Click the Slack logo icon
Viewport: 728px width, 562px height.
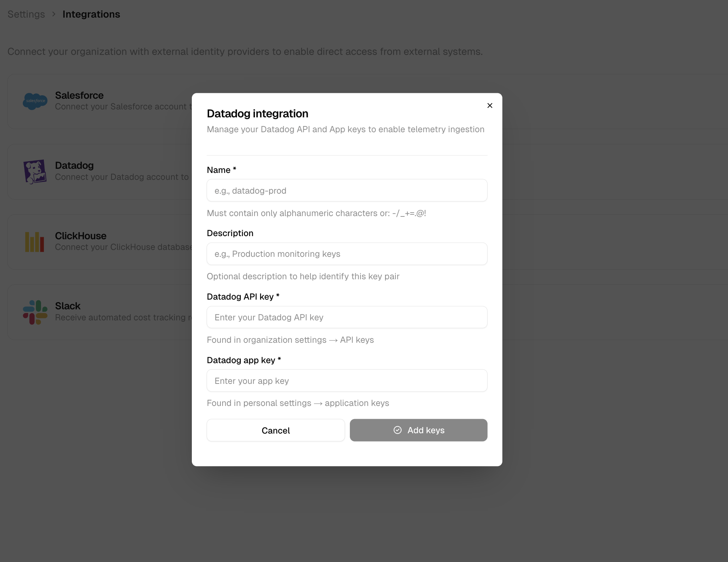(x=35, y=312)
